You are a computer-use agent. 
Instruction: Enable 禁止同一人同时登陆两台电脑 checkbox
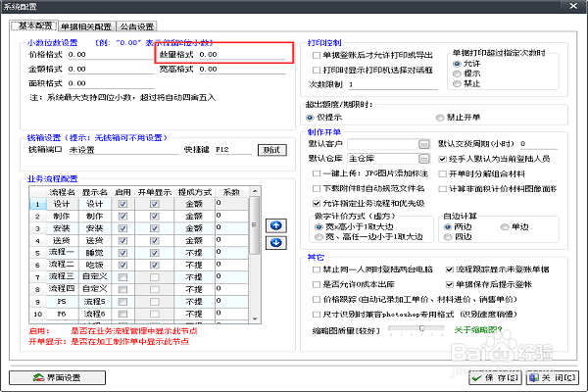pyautogui.click(x=317, y=269)
